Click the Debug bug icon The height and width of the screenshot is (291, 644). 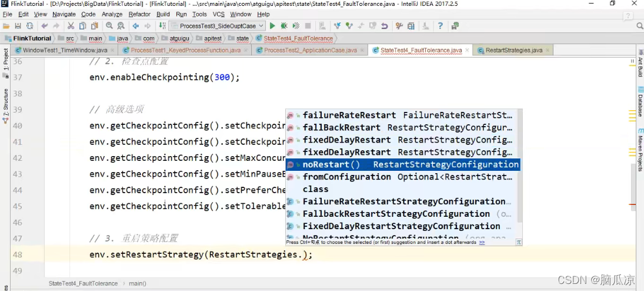[x=284, y=26]
